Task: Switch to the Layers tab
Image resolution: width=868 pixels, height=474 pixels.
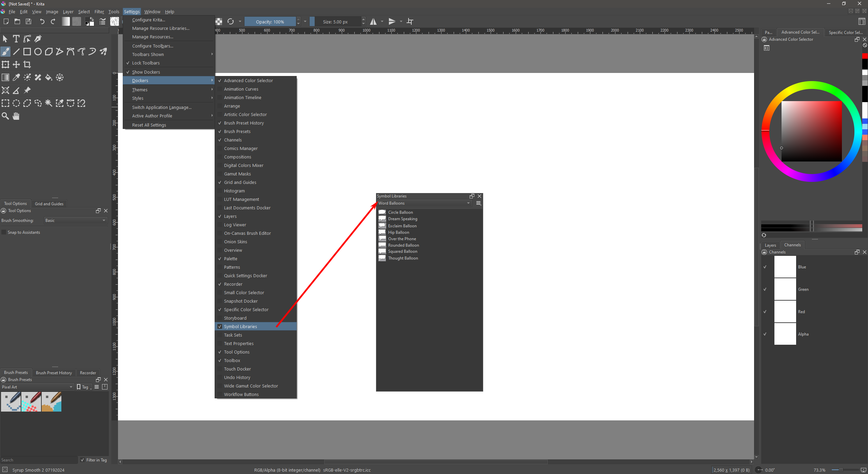Action: [770, 245]
